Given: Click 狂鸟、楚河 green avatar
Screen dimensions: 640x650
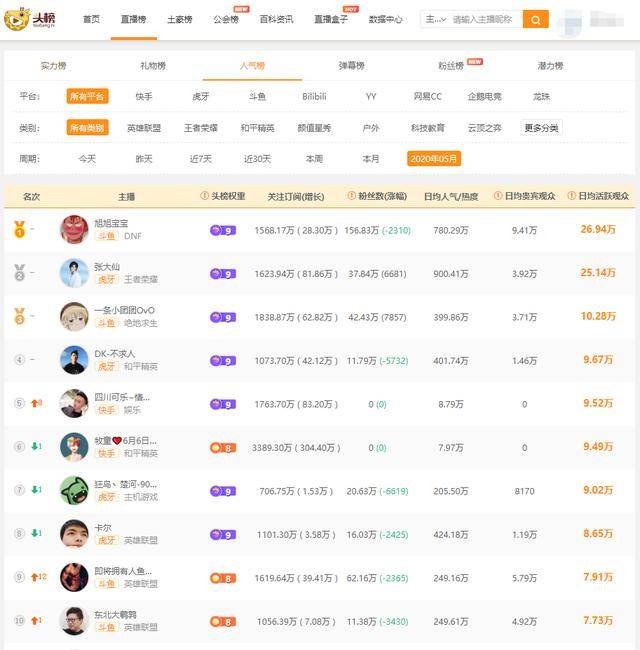Looking at the screenshot, I should click(74, 490).
